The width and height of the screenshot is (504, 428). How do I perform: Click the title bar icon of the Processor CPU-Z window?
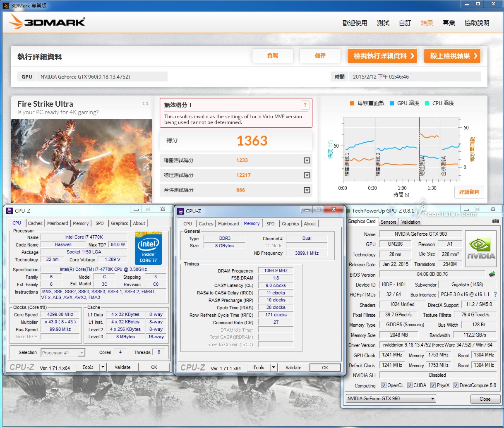click(x=10, y=210)
